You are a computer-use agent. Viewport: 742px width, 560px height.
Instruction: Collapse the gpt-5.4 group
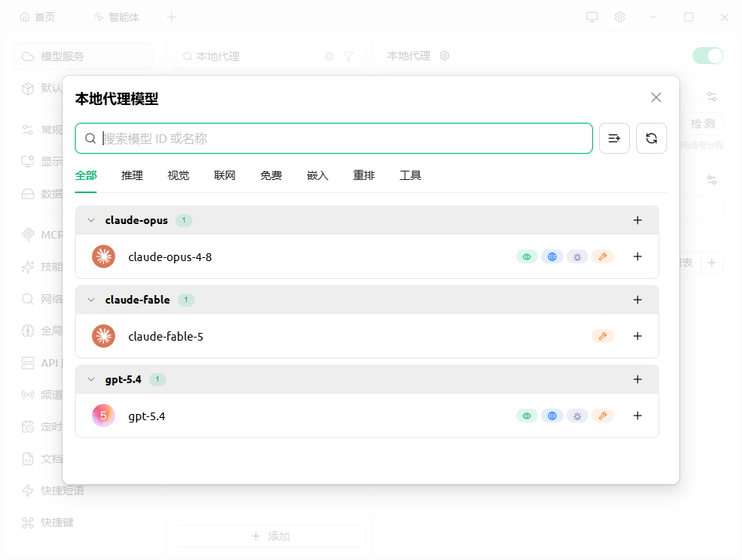(x=91, y=379)
